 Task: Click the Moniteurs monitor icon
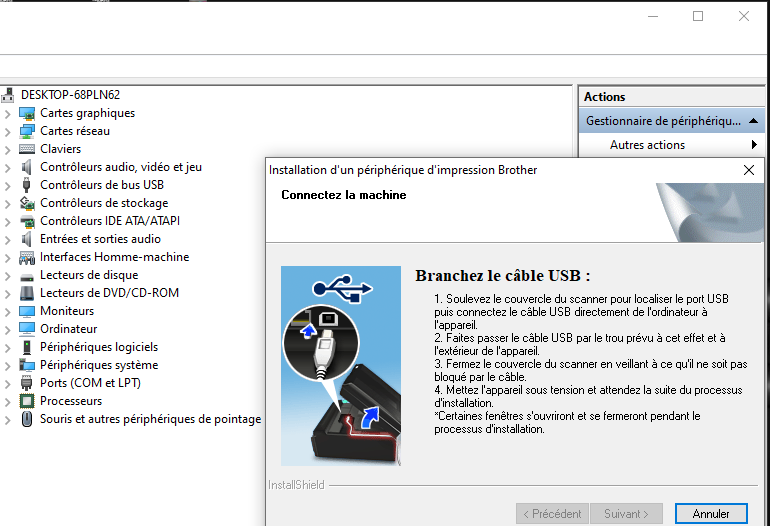(27, 311)
